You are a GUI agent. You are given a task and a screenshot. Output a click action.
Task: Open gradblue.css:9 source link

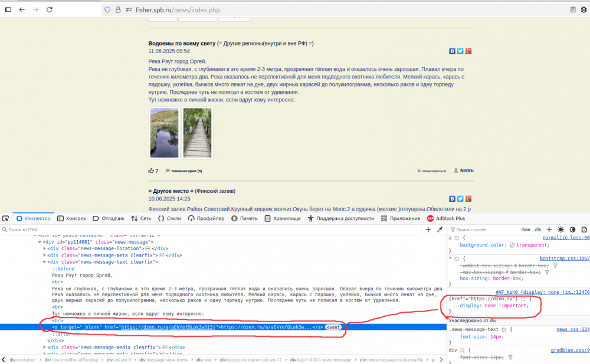(570, 350)
